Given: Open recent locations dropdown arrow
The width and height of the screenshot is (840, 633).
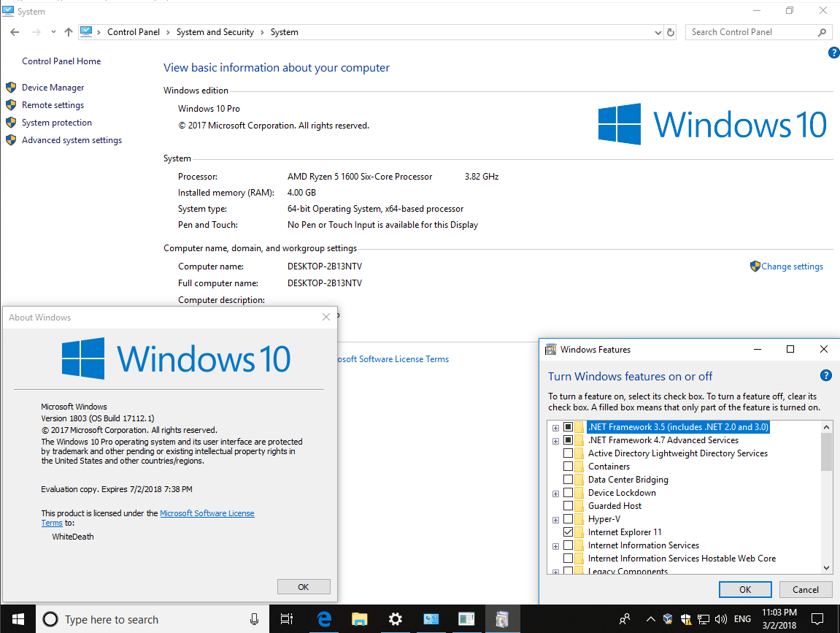Looking at the screenshot, I should coord(53,32).
